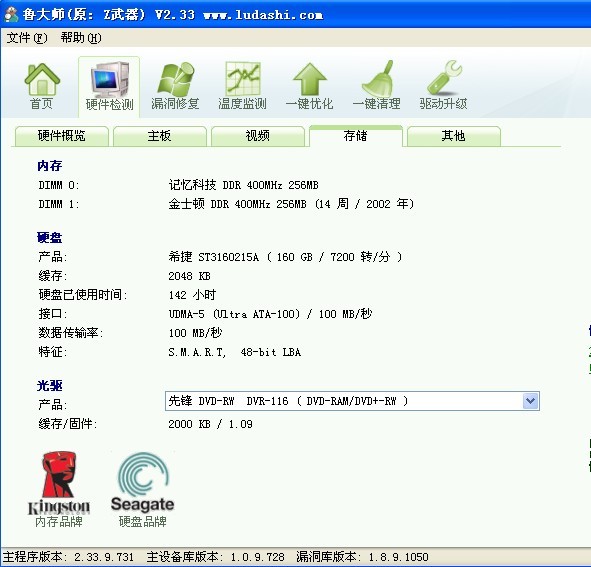591x567 pixels.
Task: Launch 一键清理 one-click cleanup broom
Action: coord(377,86)
